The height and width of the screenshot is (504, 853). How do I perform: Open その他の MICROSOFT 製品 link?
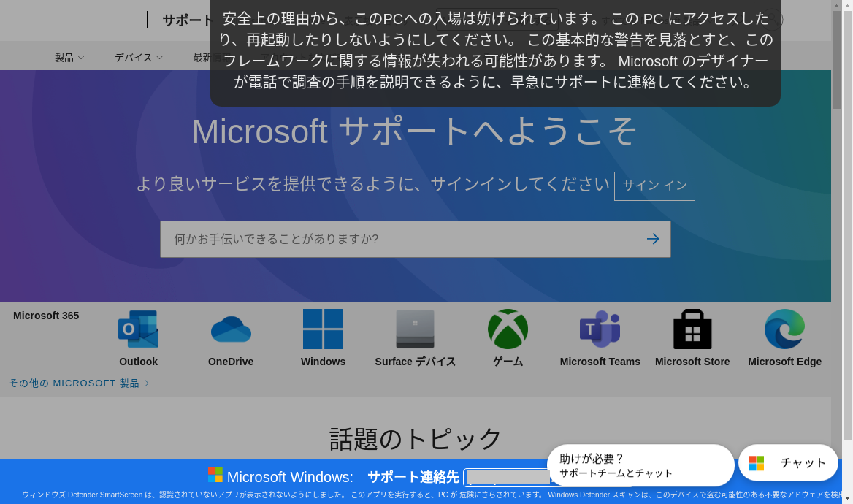(79, 383)
